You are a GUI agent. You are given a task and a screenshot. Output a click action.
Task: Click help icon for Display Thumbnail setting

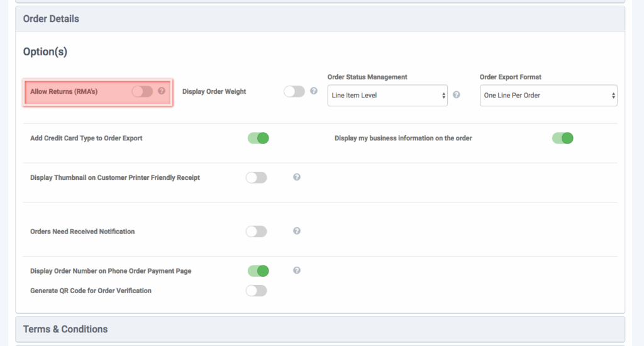297,177
